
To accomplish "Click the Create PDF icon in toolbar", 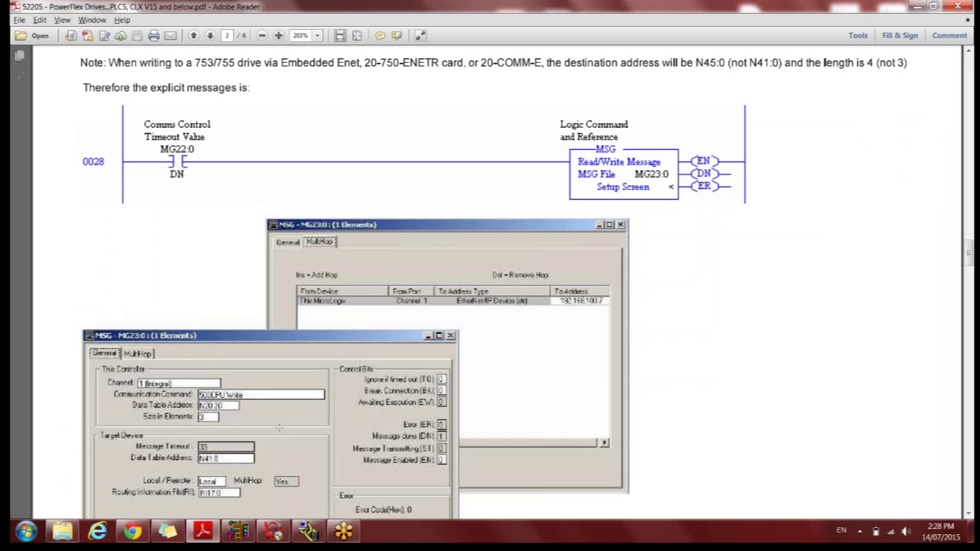I will coord(87,35).
